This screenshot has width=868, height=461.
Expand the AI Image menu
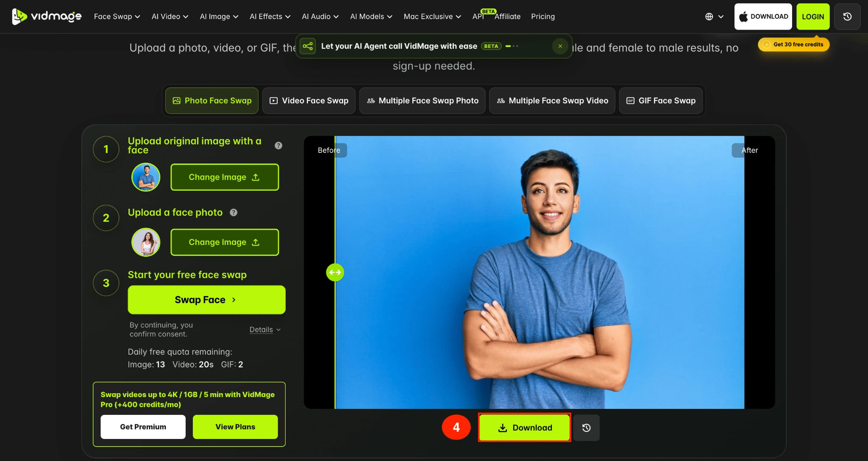219,17
